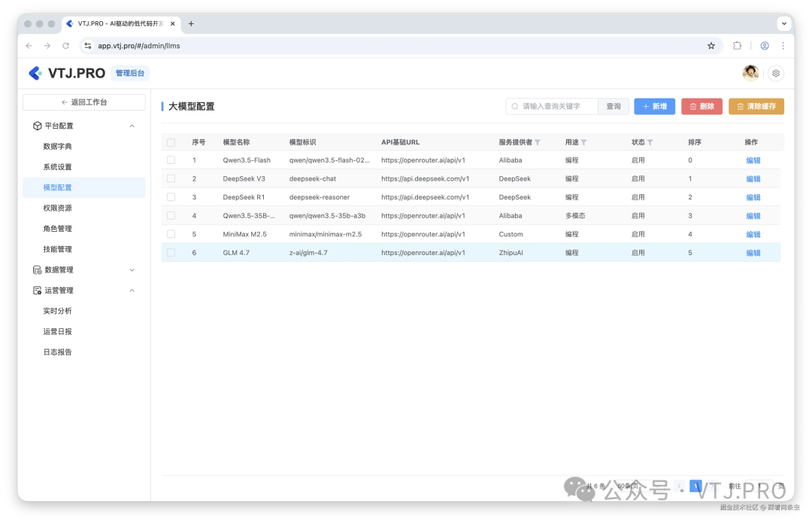This screenshot has width=812, height=523.
Task: Click the browser address bar URL
Action: (x=139, y=46)
